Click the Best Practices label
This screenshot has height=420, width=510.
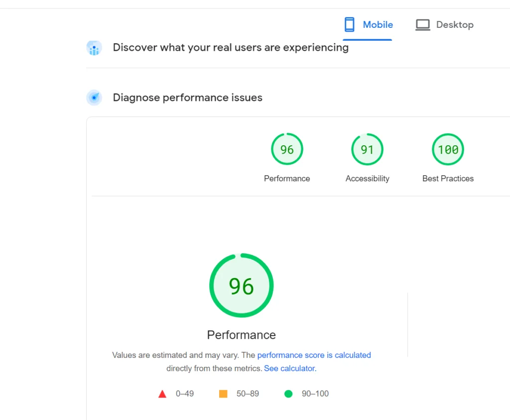click(x=448, y=179)
